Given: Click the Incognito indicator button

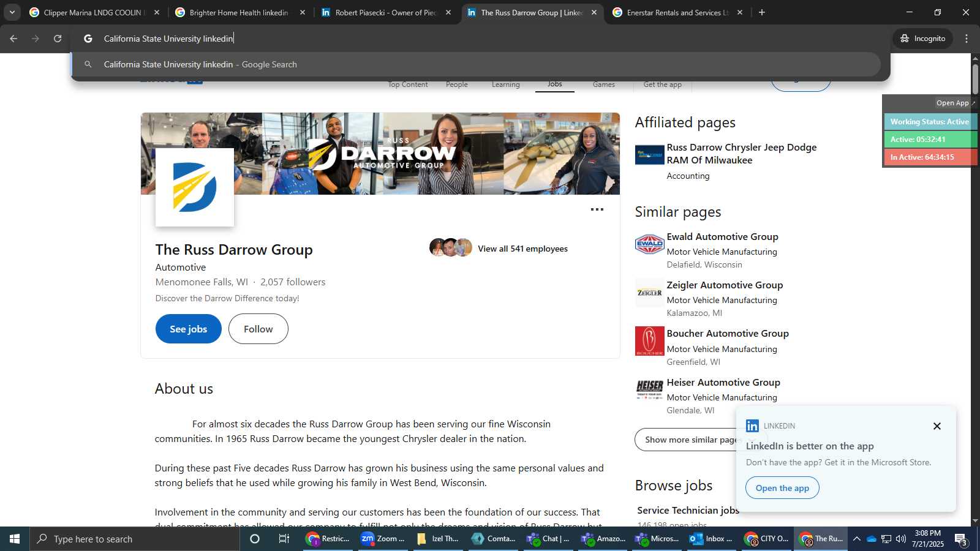Looking at the screenshot, I should pyautogui.click(x=922, y=39).
